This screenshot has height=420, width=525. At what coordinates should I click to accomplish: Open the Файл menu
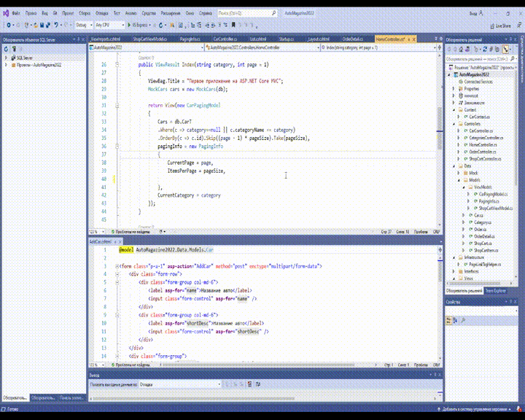(x=16, y=13)
